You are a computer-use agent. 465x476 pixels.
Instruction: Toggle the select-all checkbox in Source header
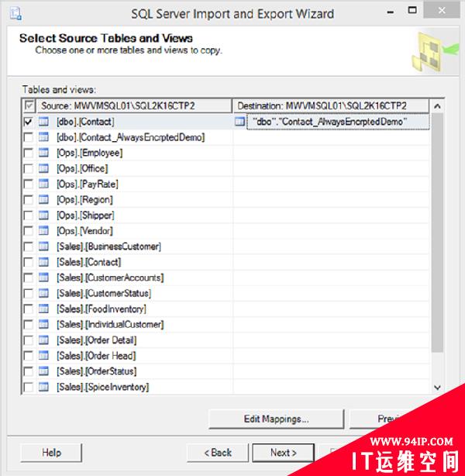pos(29,106)
